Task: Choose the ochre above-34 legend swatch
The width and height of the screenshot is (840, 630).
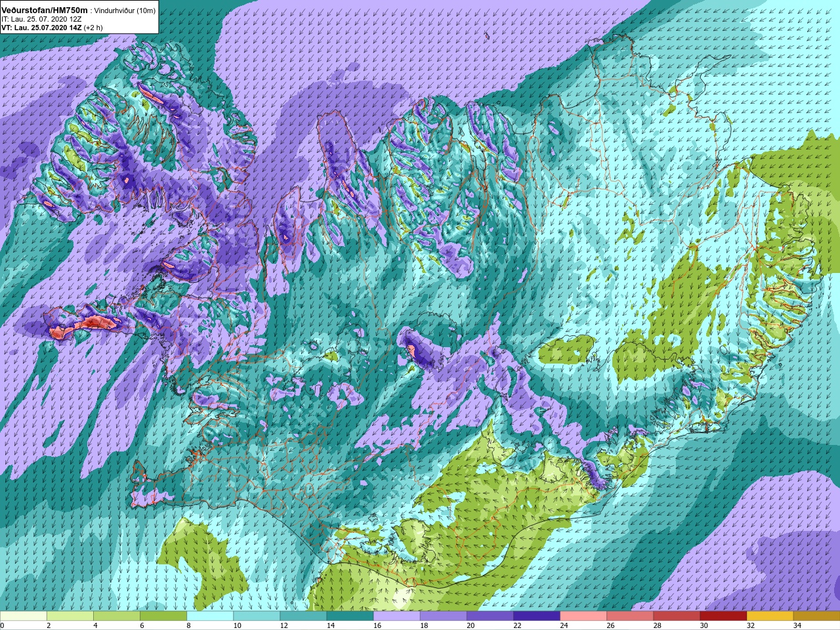Action: click(816, 616)
